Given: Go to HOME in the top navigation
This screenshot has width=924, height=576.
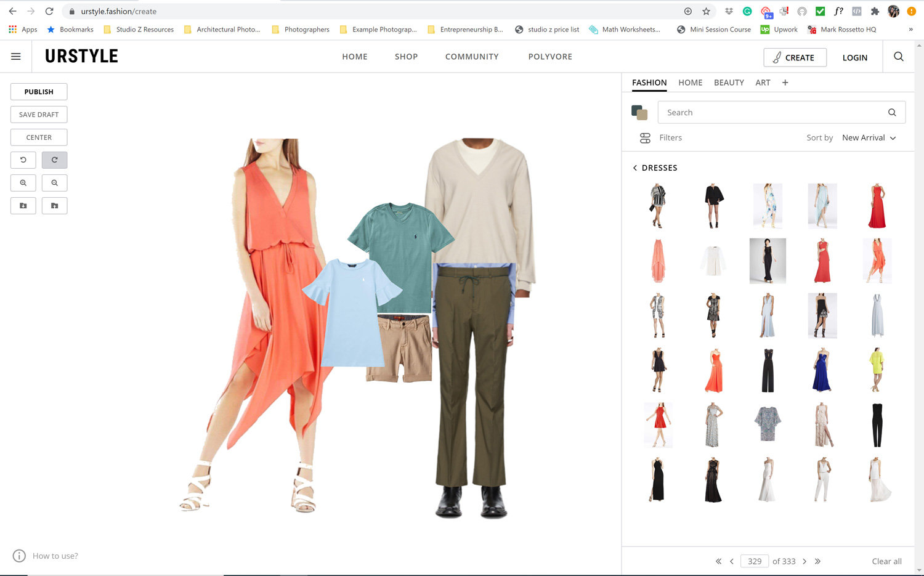Looking at the screenshot, I should tap(355, 57).
